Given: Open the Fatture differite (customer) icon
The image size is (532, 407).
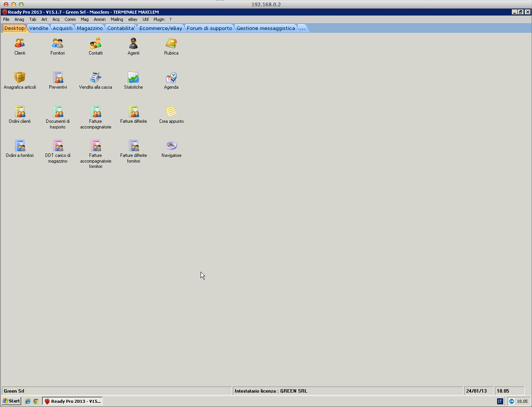Looking at the screenshot, I should pos(133,111).
